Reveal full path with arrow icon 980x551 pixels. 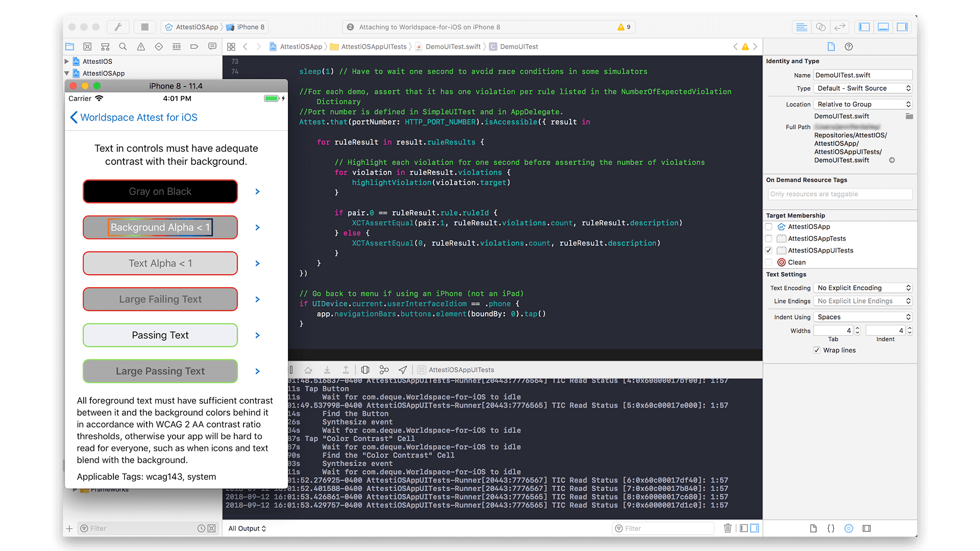coord(892,160)
